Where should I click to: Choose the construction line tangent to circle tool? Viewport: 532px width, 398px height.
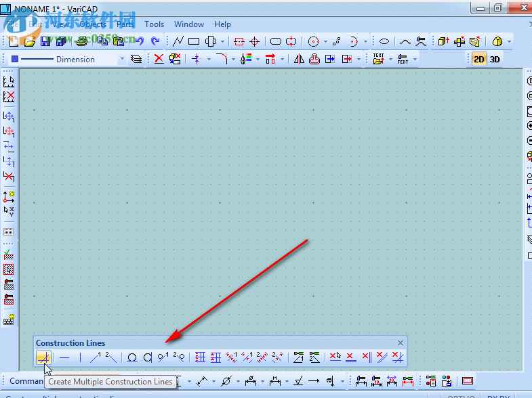pos(131,357)
